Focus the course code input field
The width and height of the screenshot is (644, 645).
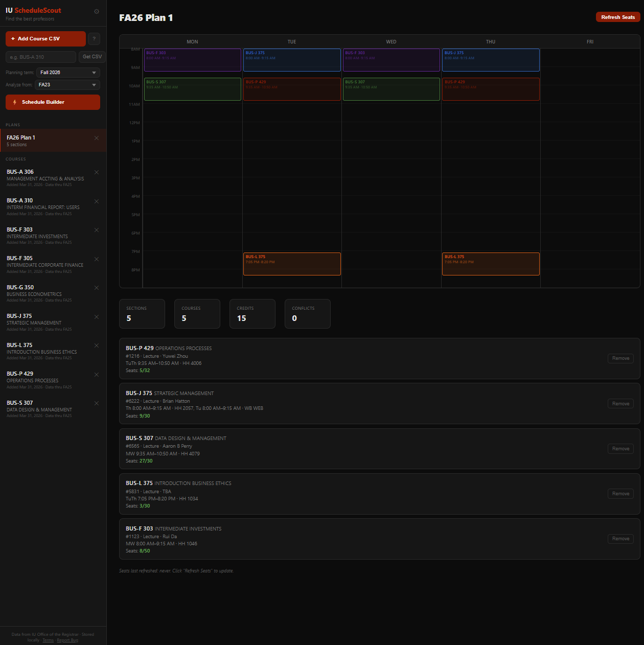pyautogui.click(x=41, y=57)
